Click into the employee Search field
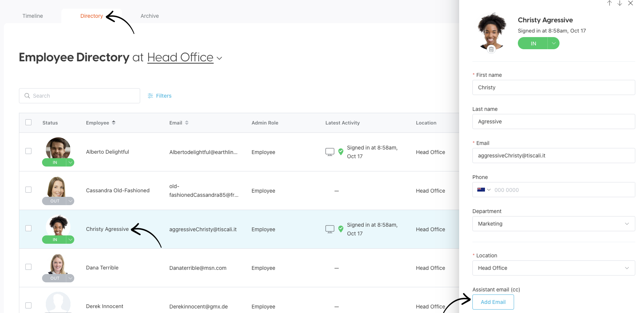Viewport: 644px width, 313px height. (x=80, y=96)
